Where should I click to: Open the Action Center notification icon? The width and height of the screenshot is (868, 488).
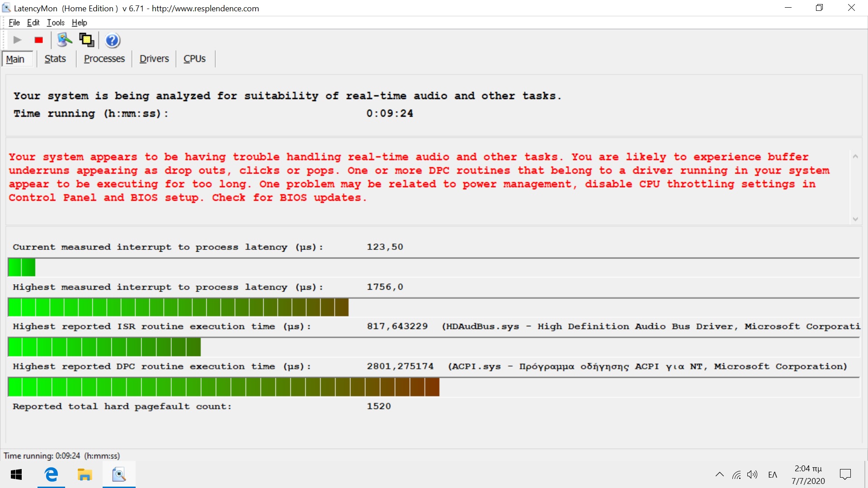coord(845,474)
